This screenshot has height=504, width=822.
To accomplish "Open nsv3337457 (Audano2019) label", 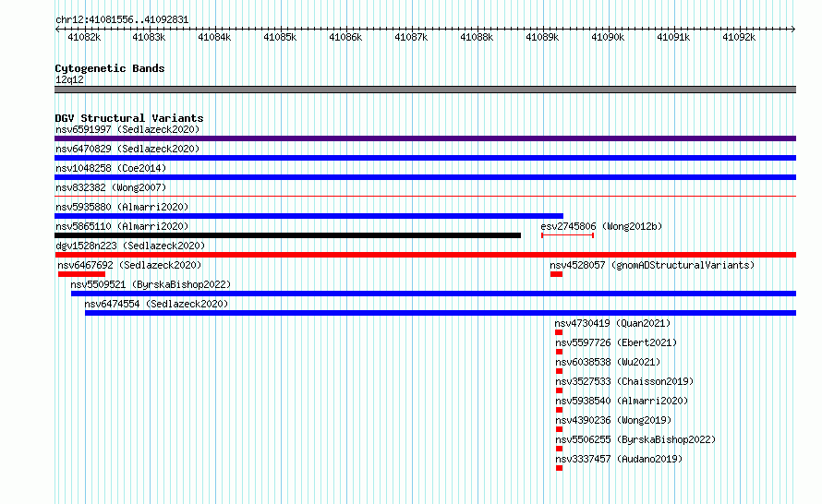I will [x=619, y=459].
